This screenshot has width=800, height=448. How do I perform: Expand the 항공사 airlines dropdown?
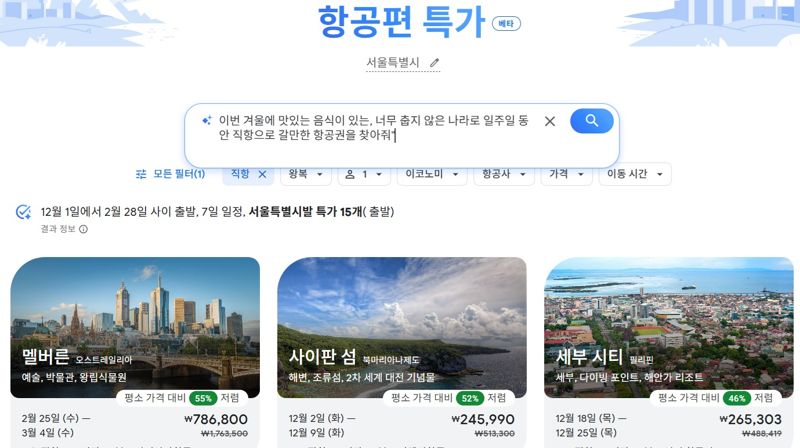pyautogui.click(x=504, y=174)
